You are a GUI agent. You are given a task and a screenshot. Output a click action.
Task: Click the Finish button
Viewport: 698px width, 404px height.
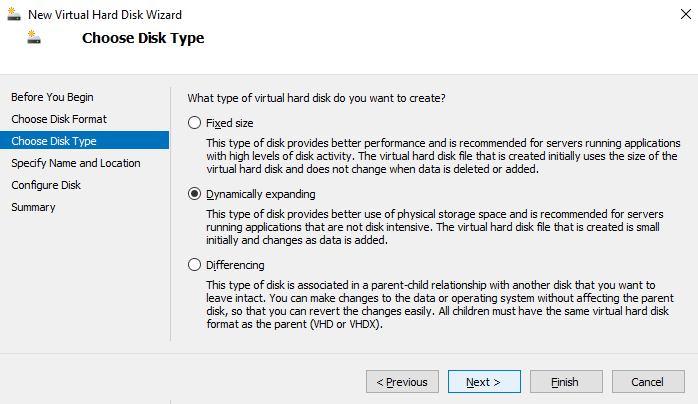pos(566,382)
